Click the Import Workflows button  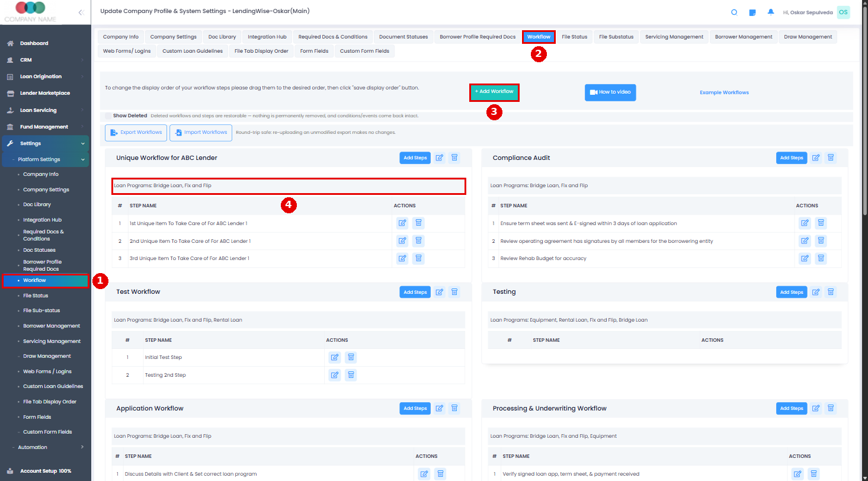click(200, 133)
